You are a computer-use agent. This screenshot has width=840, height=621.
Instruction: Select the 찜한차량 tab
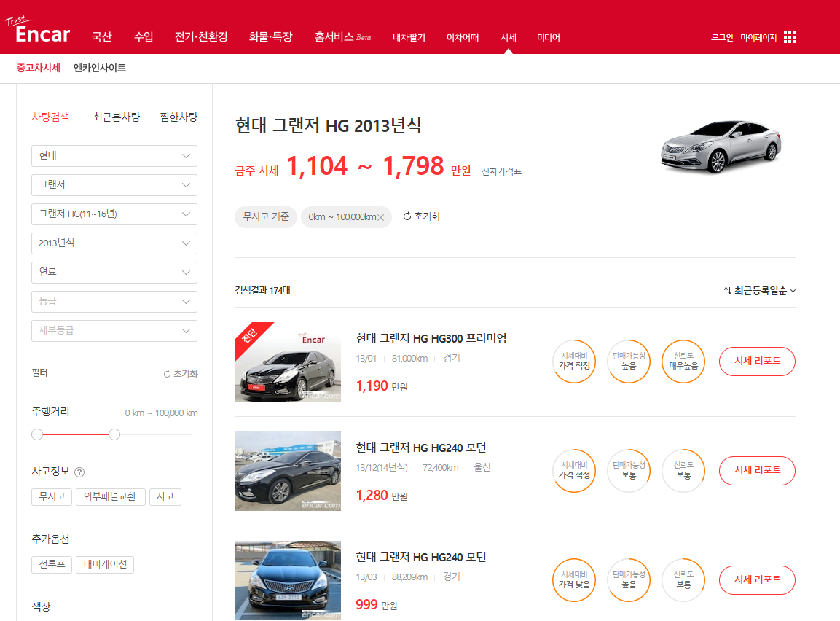tap(178, 117)
